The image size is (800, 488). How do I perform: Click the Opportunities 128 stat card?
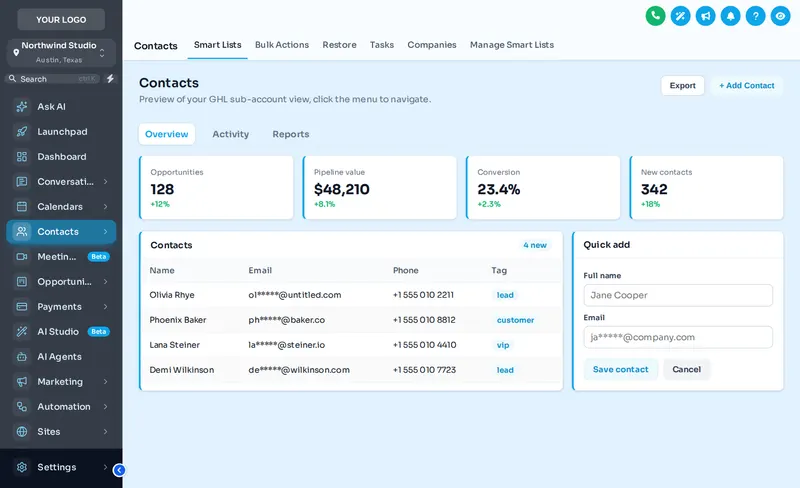216,188
